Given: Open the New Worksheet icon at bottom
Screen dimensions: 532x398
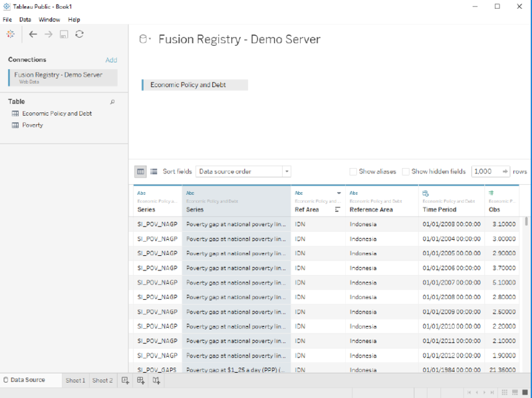Looking at the screenshot, I should point(125,380).
